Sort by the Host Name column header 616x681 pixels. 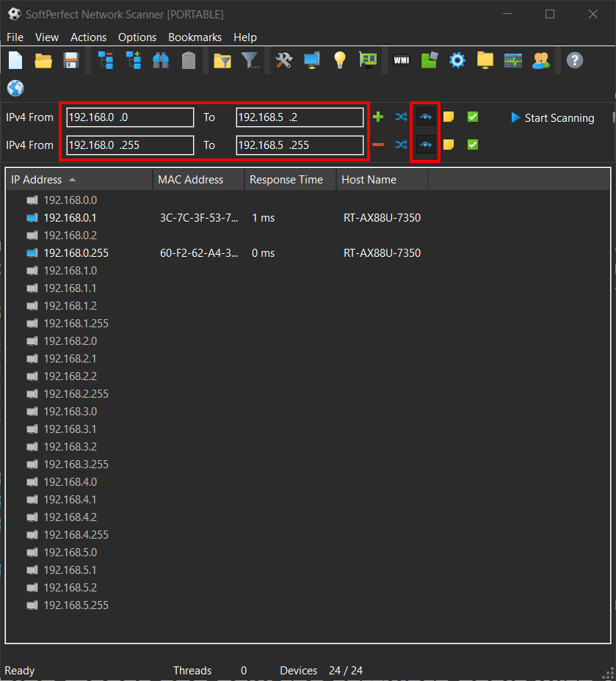tap(383, 180)
